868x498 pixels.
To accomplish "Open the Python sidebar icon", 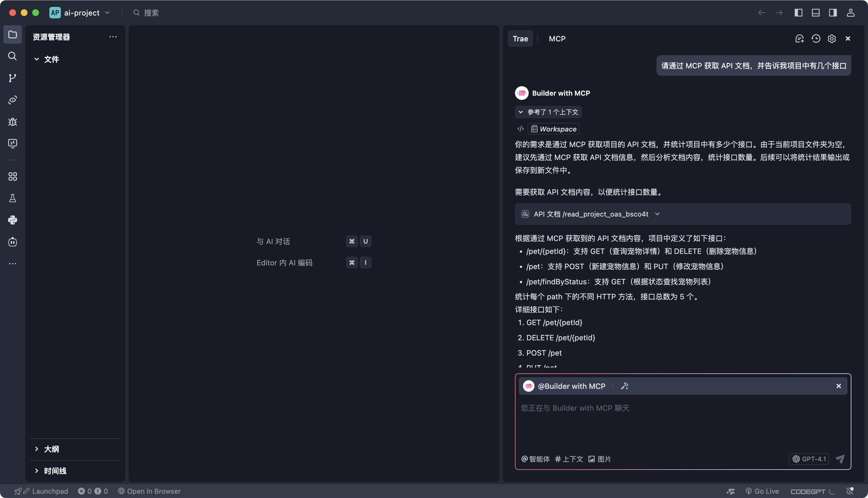I will [12, 220].
